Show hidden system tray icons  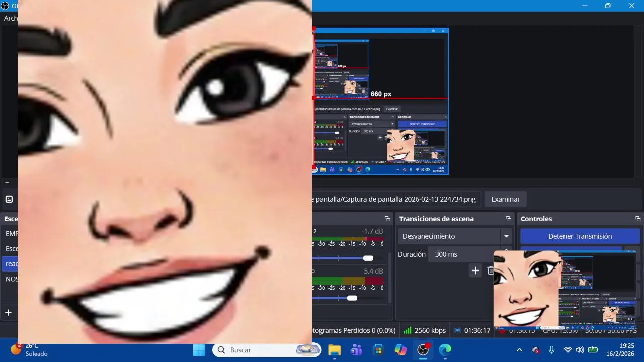[520, 350]
